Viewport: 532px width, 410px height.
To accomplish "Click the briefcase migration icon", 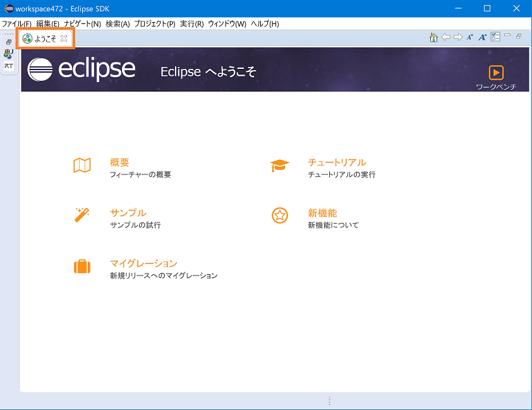I will point(82,267).
